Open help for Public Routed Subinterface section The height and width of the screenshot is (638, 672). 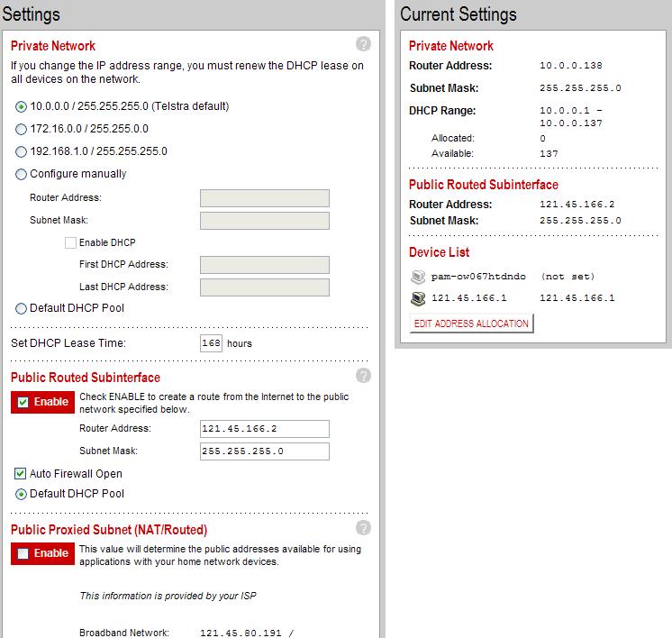tap(363, 376)
